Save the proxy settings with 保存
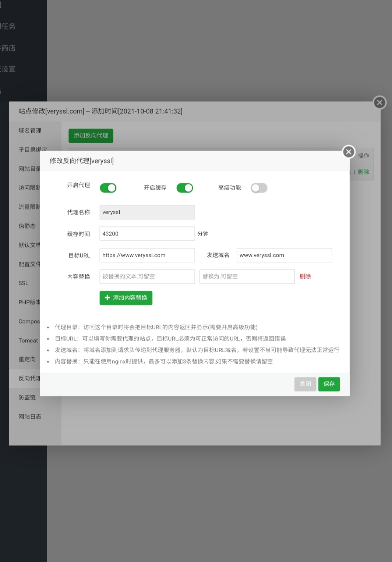Screen dimensions: 392x562 coord(329,384)
